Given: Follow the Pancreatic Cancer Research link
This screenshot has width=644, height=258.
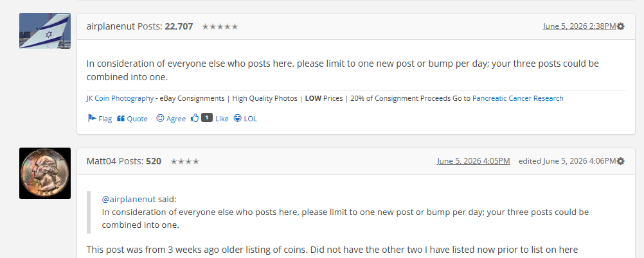Looking at the screenshot, I should (518, 98).
